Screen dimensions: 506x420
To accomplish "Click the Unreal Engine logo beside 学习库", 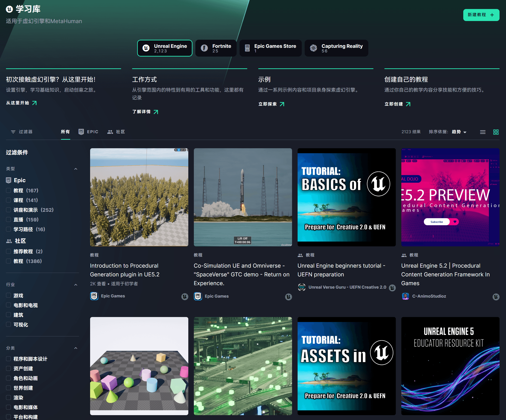I will [x=9, y=9].
